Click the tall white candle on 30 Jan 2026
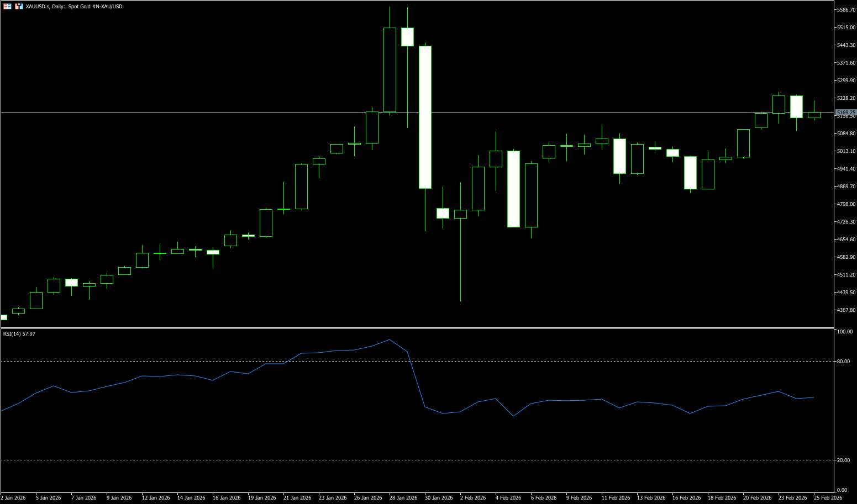Screen dimensions: 857x504 (425, 117)
